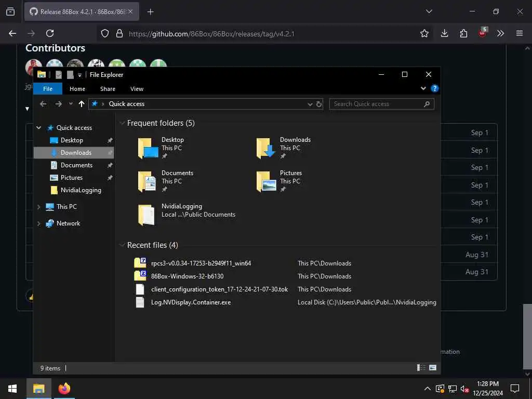The image size is (532, 399).
Task: Open Firefox application hamburger menu
Action: tap(519, 33)
